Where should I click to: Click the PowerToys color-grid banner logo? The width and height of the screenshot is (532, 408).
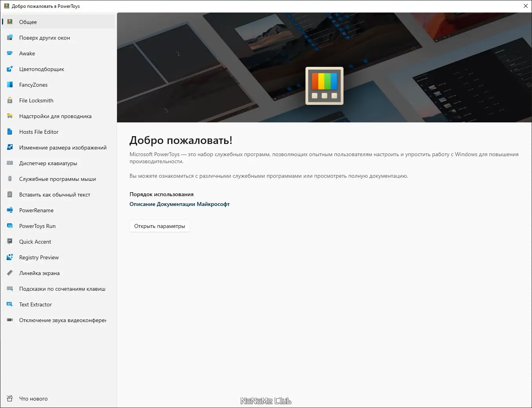(x=324, y=86)
